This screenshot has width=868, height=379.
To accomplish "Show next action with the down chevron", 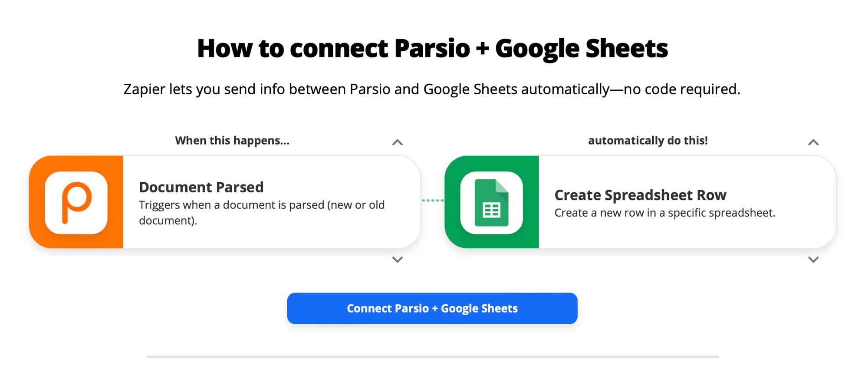I will pos(813,260).
